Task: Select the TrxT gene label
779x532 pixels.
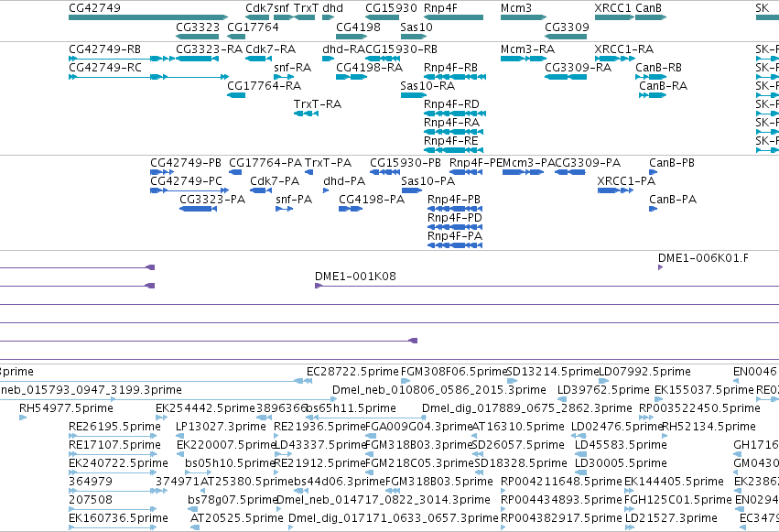Action: (306, 8)
